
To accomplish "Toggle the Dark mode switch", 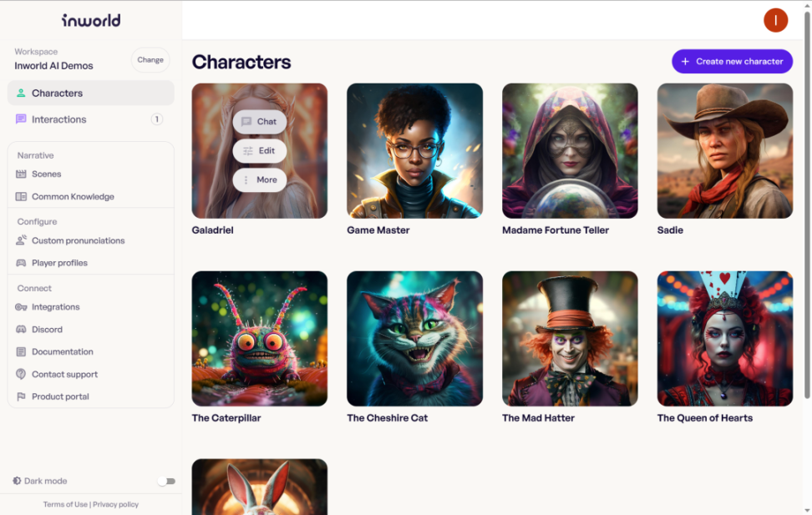I will click(167, 482).
